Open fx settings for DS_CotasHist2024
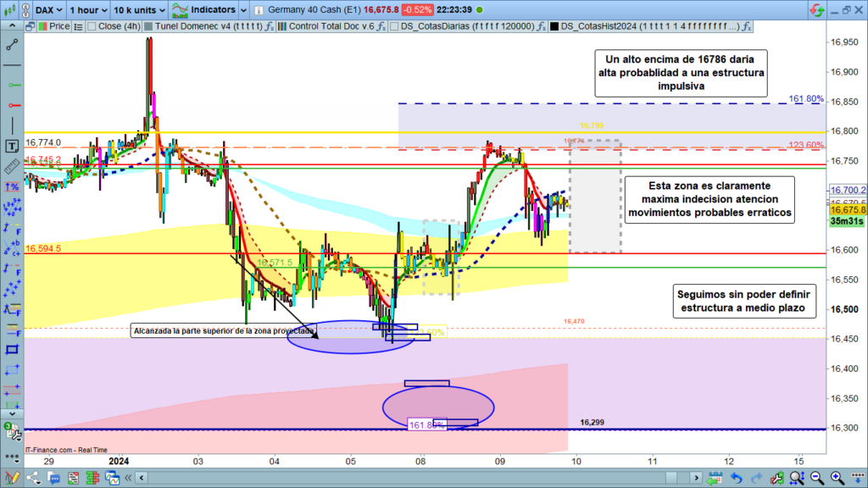This screenshot has width=868, height=488. click(746, 26)
